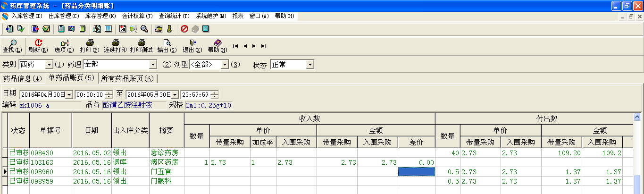644x194 pixels.
Task: Click the document with red arrow icon
Action: tap(35, 29)
